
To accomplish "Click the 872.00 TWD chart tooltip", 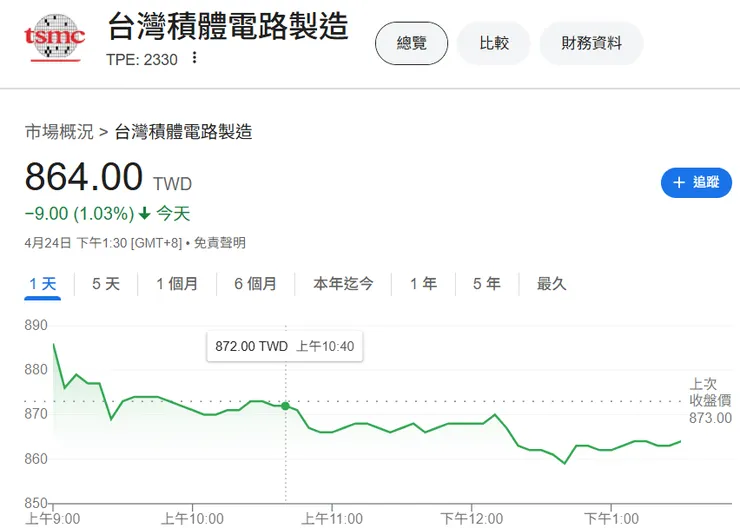I will [x=285, y=346].
